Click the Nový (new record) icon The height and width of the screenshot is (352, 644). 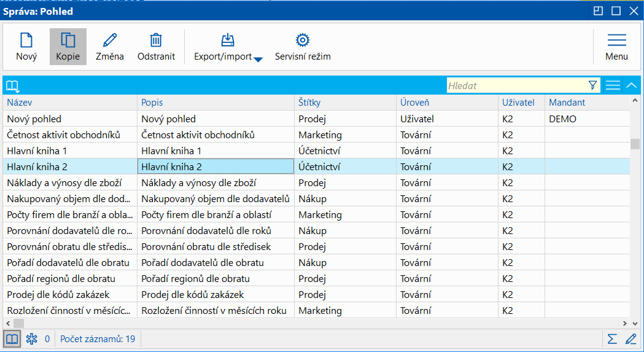pyautogui.click(x=26, y=41)
